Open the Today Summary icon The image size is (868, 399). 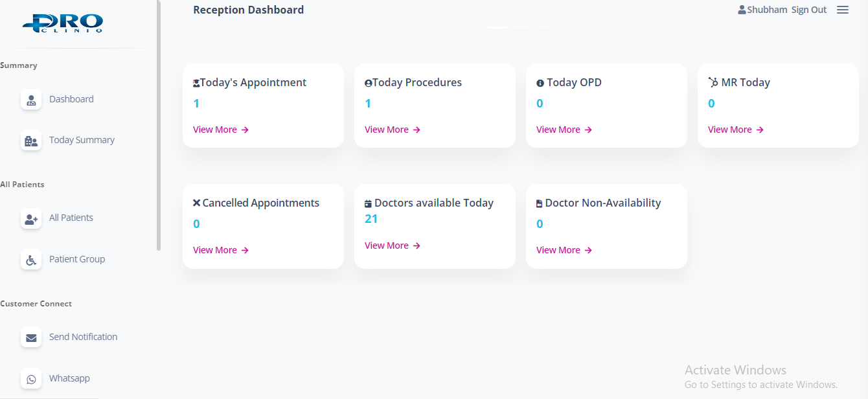31,141
